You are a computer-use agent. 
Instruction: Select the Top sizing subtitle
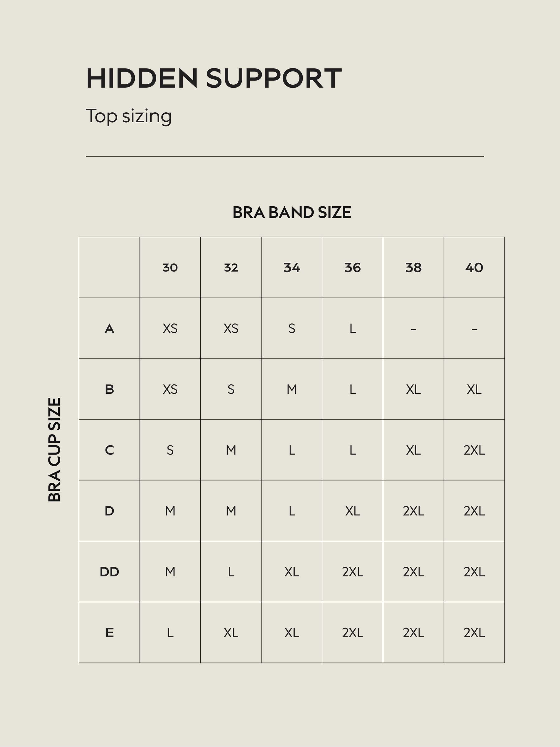(129, 116)
